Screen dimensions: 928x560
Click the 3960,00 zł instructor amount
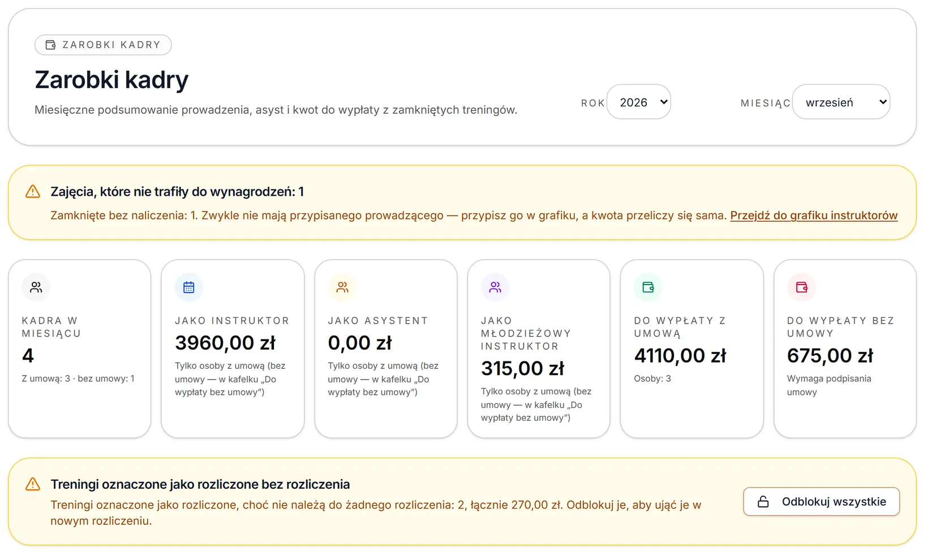(x=225, y=343)
